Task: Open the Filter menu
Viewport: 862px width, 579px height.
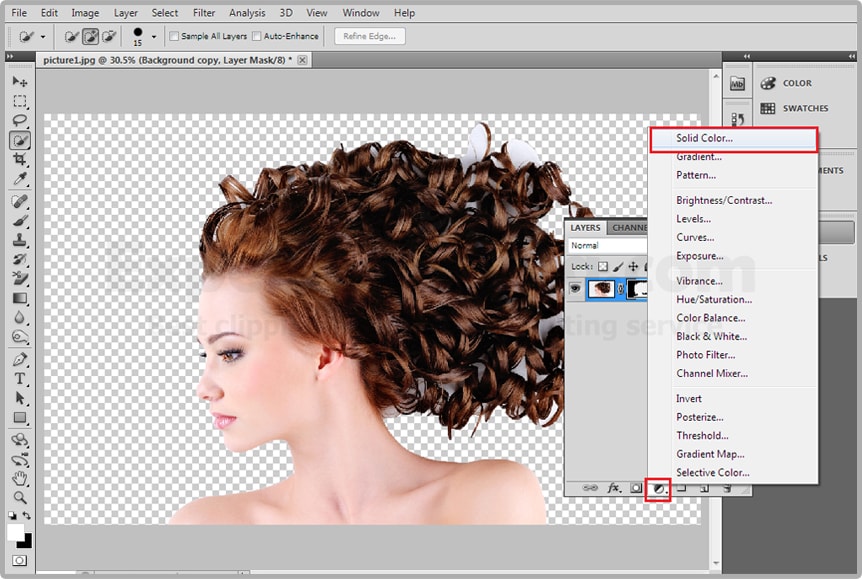Action: (203, 13)
